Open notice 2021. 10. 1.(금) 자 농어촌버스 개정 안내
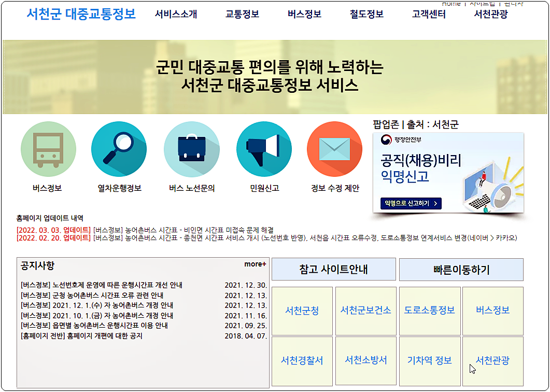This screenshot has height=392, width=550. click(97, 316)
